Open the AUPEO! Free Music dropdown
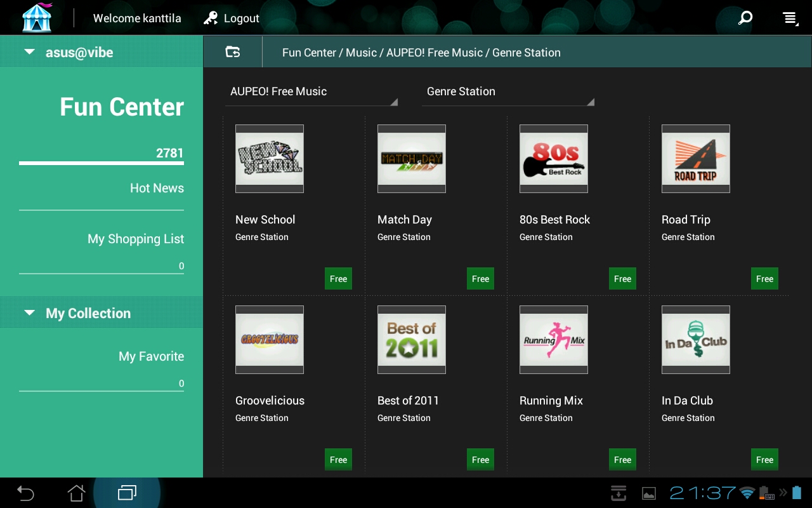Viewport: 812px width, 508px height. pyautogui.click(x=311, y=92)
